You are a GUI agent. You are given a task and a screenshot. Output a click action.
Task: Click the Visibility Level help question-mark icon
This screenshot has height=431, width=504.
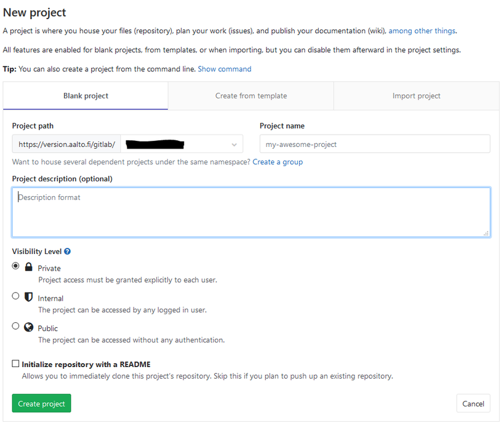(68, 251)
